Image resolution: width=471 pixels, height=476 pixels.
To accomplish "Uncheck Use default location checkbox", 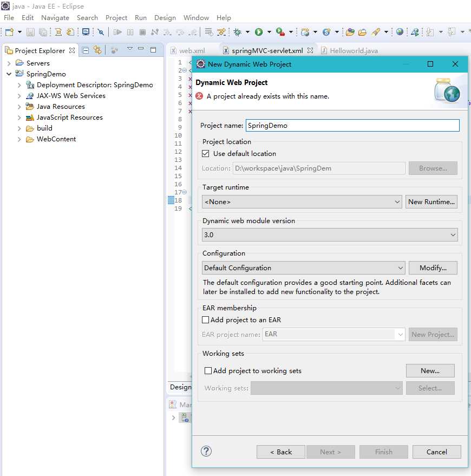I will pos(206,154).
